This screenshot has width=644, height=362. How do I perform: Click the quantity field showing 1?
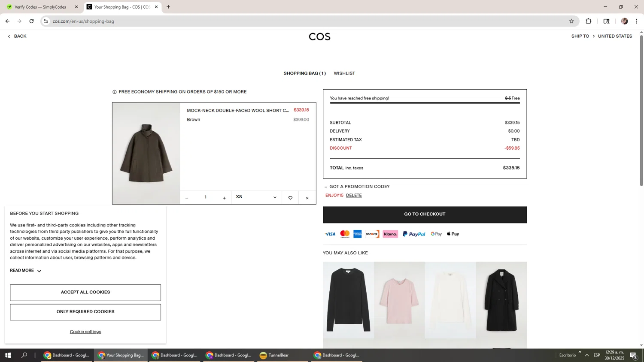click(206, 197)
